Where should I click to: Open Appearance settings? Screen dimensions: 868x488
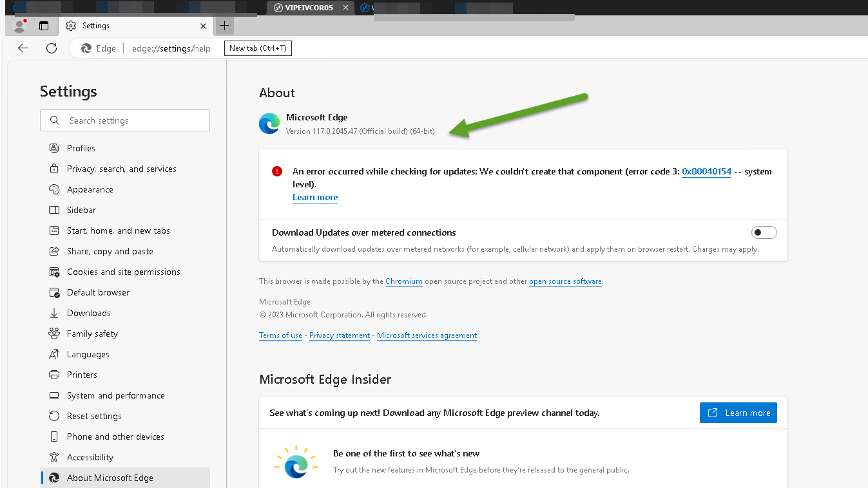90,189
